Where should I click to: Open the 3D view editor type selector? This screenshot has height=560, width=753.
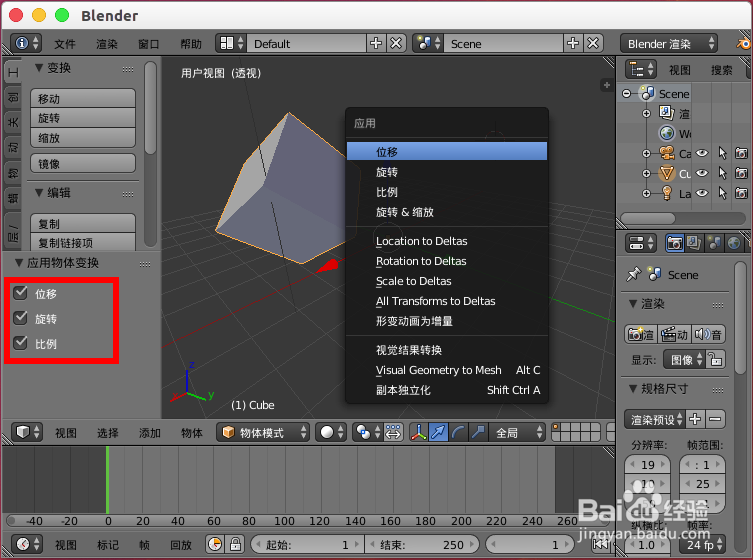26,432
